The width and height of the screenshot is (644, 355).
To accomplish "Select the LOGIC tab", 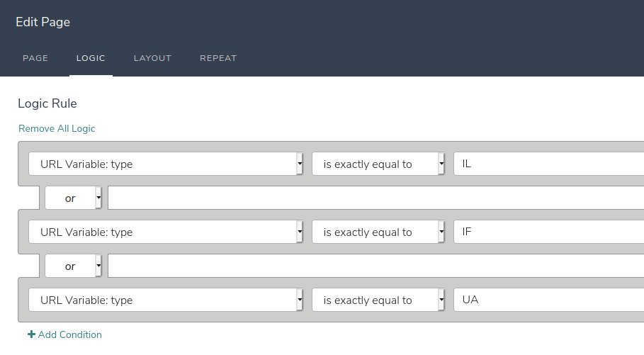I will (x=91, y=58).
